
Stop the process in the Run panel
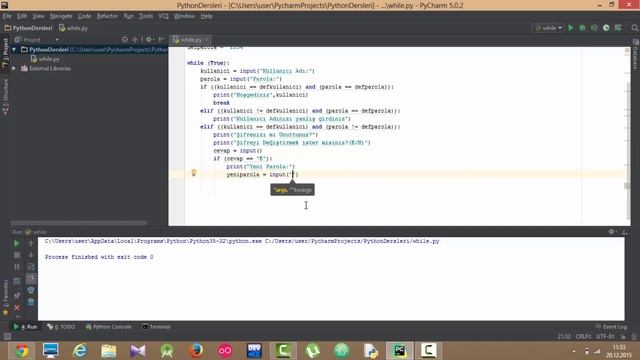tap(17, 255)
